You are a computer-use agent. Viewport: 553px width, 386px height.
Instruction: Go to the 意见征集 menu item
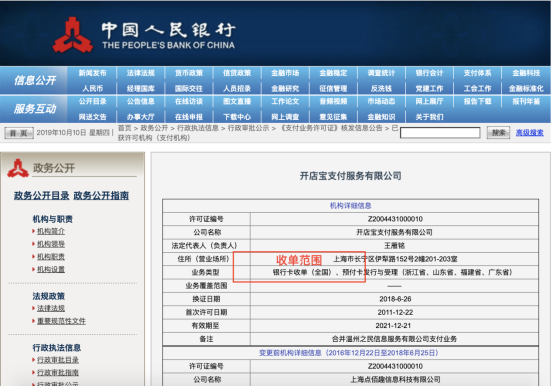coord(333,117)
